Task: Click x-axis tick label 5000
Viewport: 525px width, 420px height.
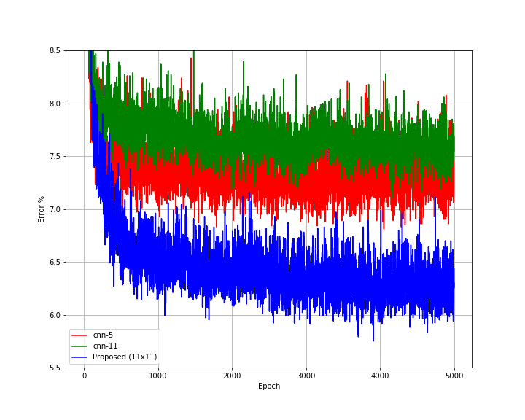Action: 454,376
